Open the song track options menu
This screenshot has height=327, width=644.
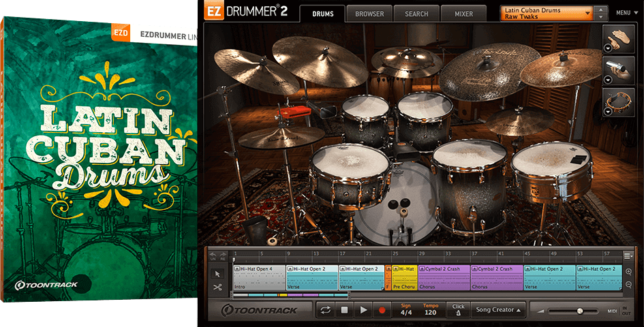click(x=628, y=256)
